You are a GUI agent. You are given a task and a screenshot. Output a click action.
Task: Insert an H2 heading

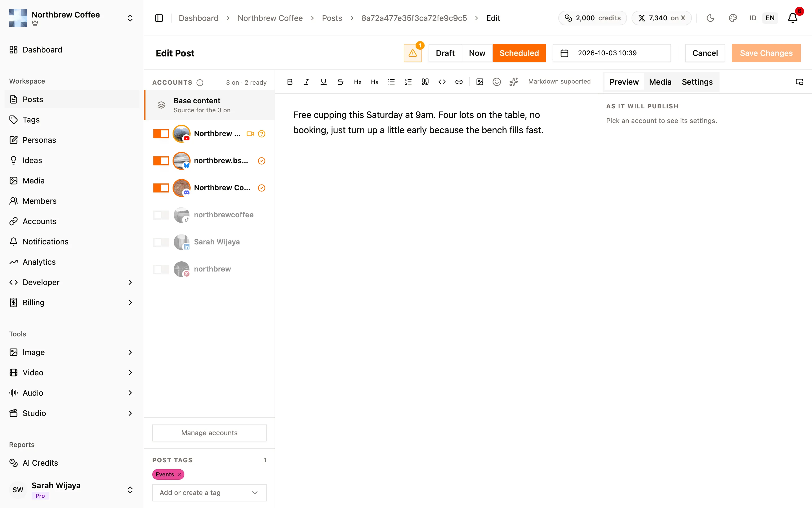point(357,82)
